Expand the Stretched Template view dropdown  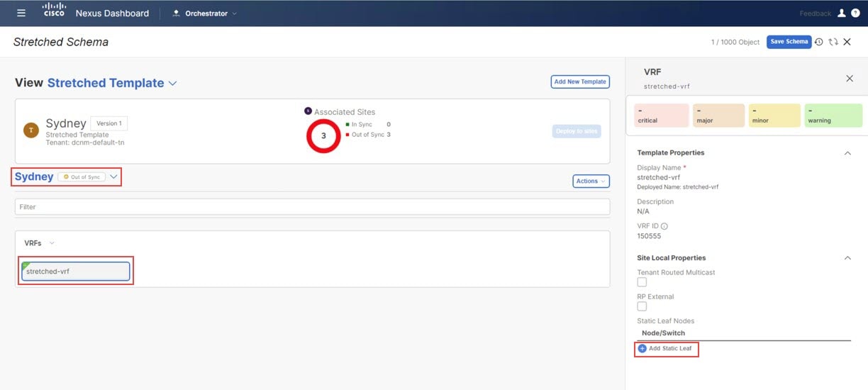(x=172, y=83)
